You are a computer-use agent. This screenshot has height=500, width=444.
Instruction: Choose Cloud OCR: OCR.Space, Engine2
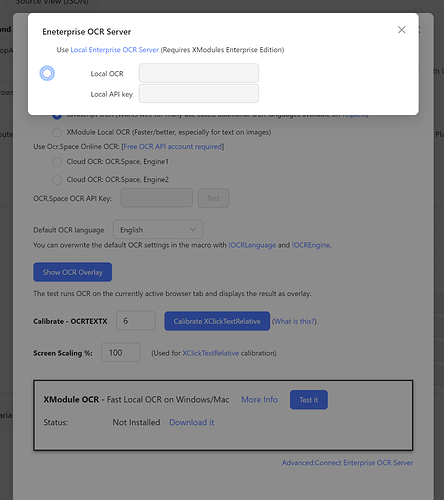57,180
